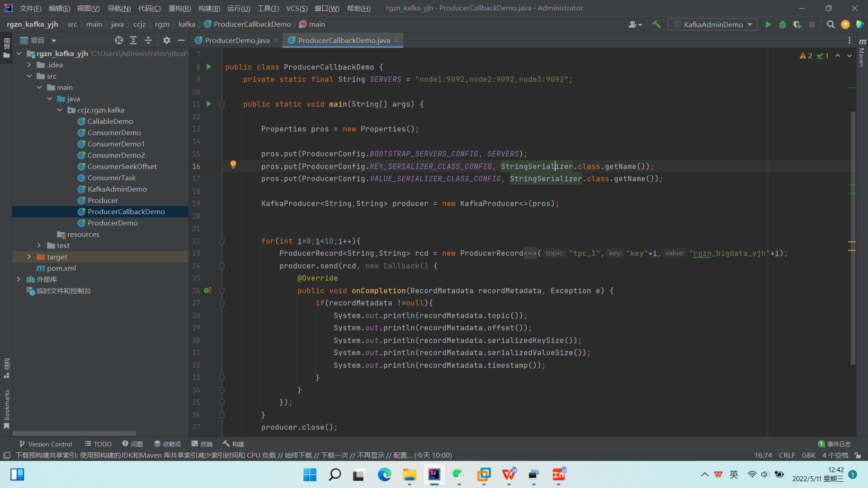Image resolution: width=868 pixels, height=488 pixels.
Task: Open the account/user icon in toolbar
Action: pyautogui.click(x=635, y=24)
